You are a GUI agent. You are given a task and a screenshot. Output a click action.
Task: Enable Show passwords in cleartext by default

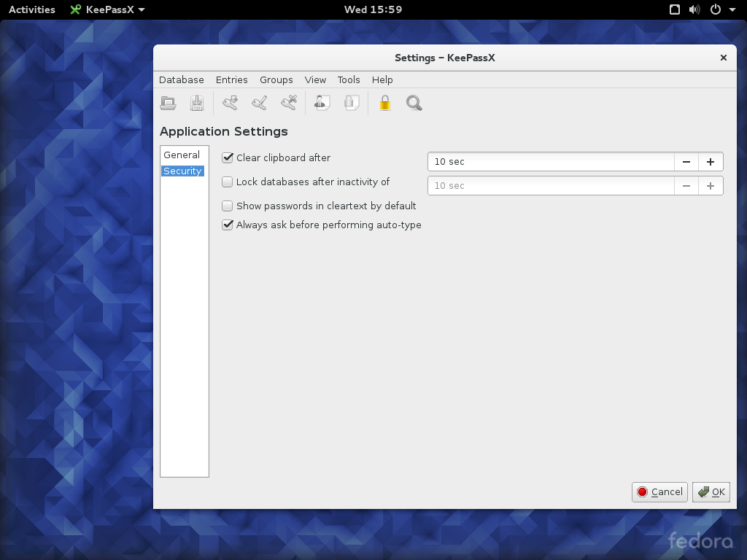228,206
